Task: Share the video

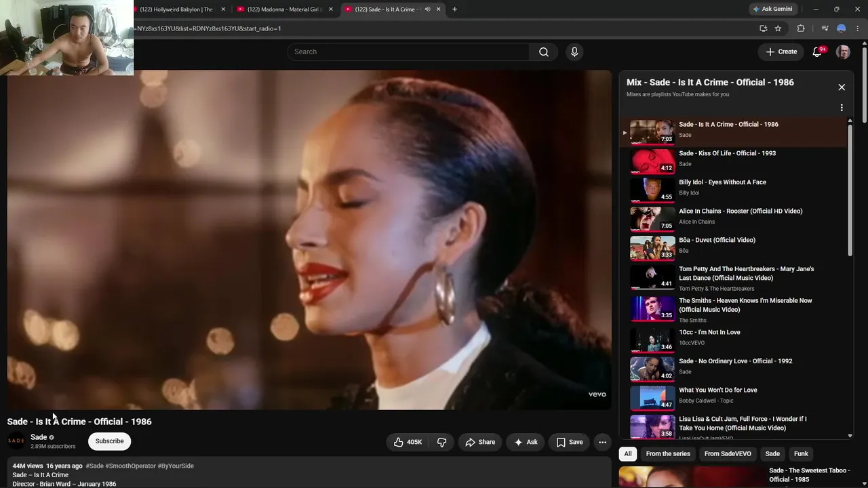Action: [480, 442]
